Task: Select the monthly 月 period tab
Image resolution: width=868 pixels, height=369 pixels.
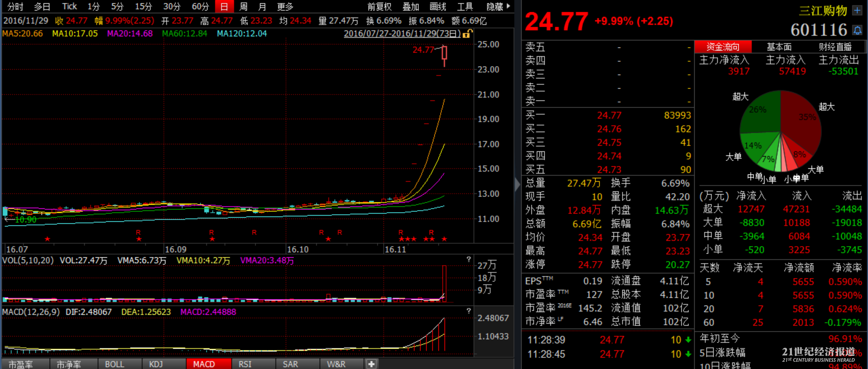Action: 262,6
